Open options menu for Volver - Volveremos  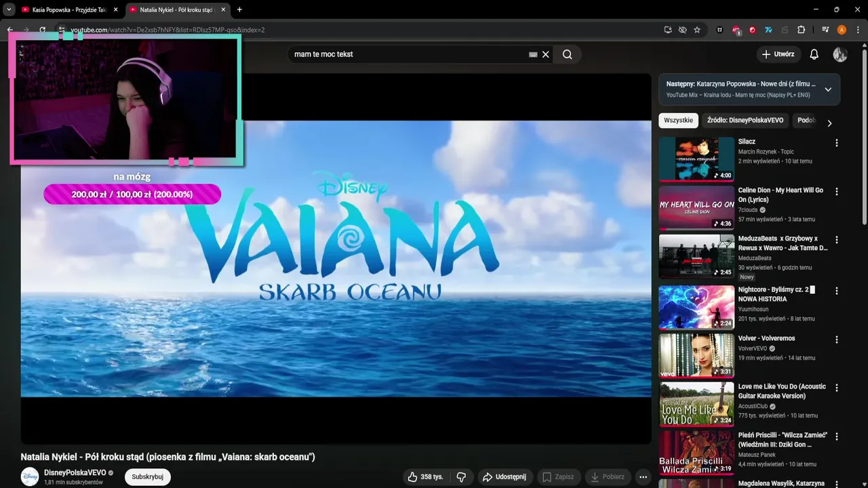[837, 340]
